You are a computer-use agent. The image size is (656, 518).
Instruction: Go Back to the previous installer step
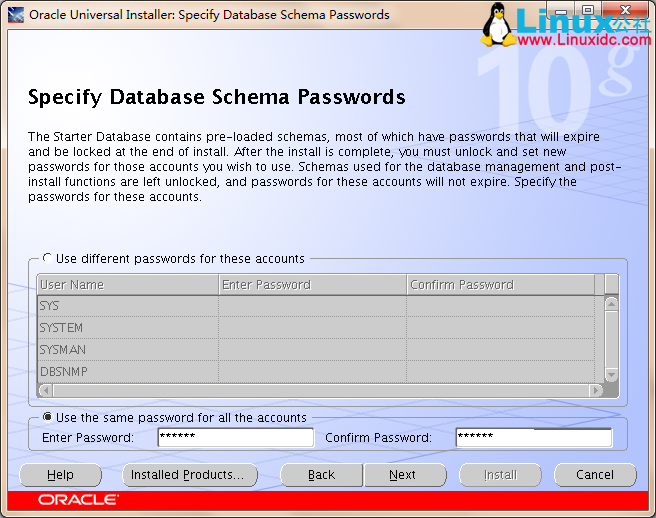321,475
